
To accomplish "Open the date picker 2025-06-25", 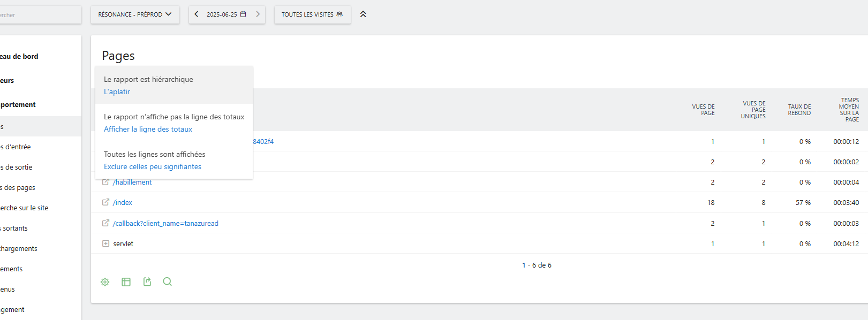I will pyautogui.click(x=227, y=14).
